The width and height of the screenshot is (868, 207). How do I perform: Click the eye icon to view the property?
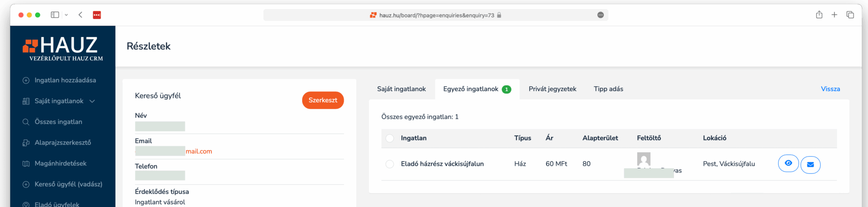[x=788, y=163]
